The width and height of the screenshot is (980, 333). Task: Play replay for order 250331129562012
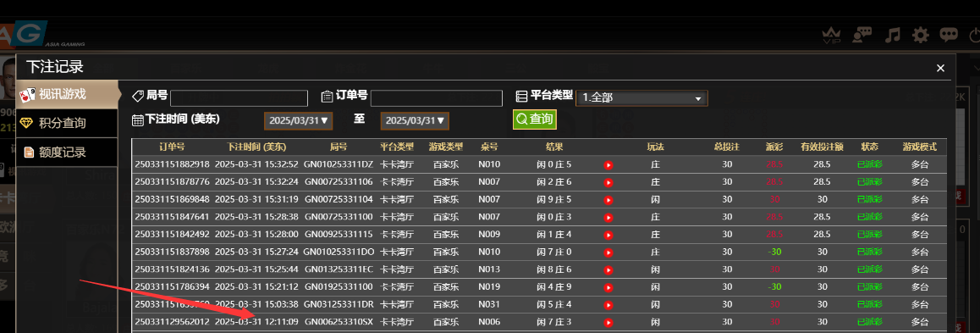tap(608, 322)
